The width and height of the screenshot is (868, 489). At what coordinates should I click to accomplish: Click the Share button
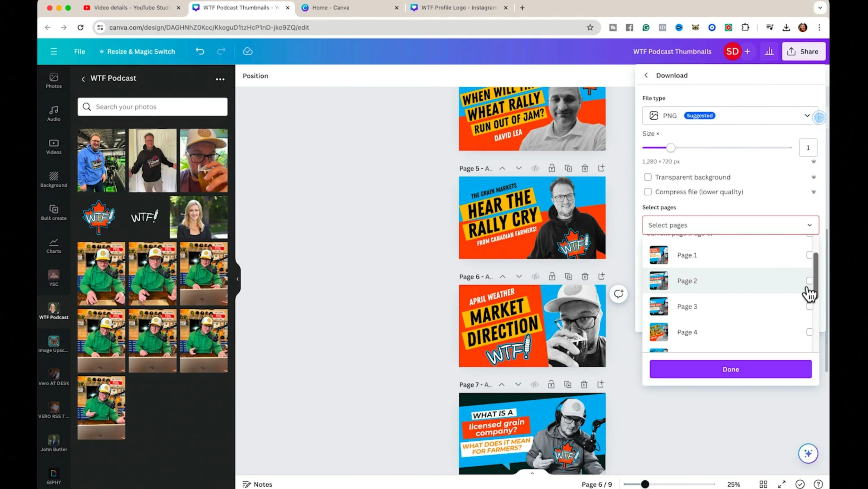tap(803, 51)
